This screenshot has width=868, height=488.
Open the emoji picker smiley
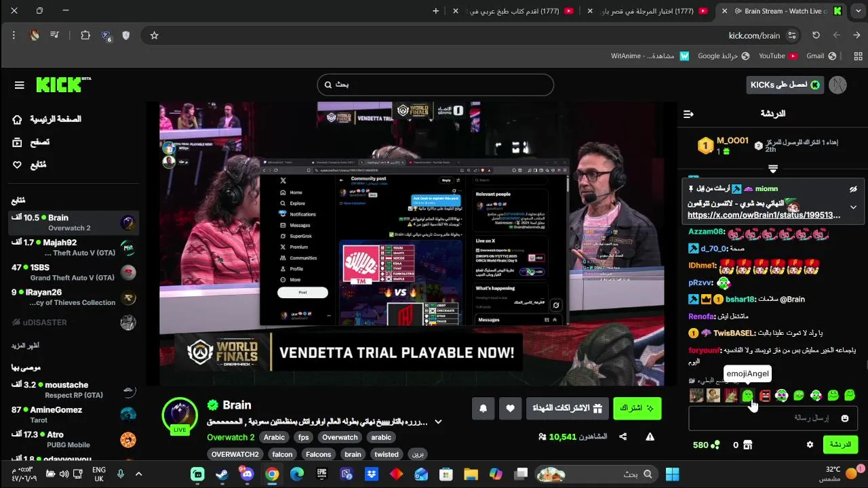[844, 418]
